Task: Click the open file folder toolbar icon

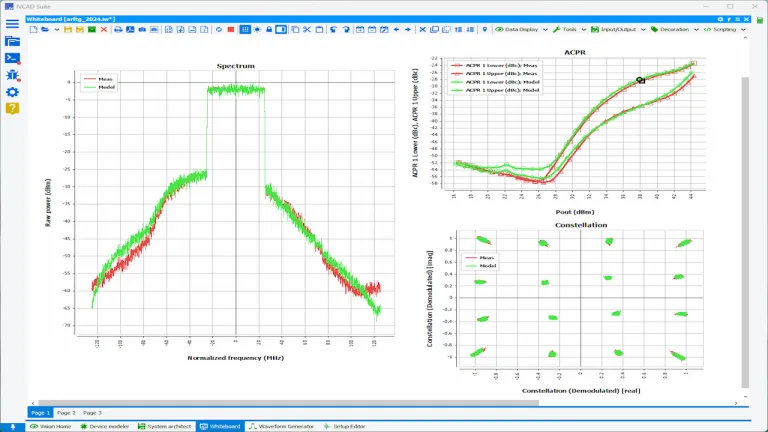Action: point(45,29)
